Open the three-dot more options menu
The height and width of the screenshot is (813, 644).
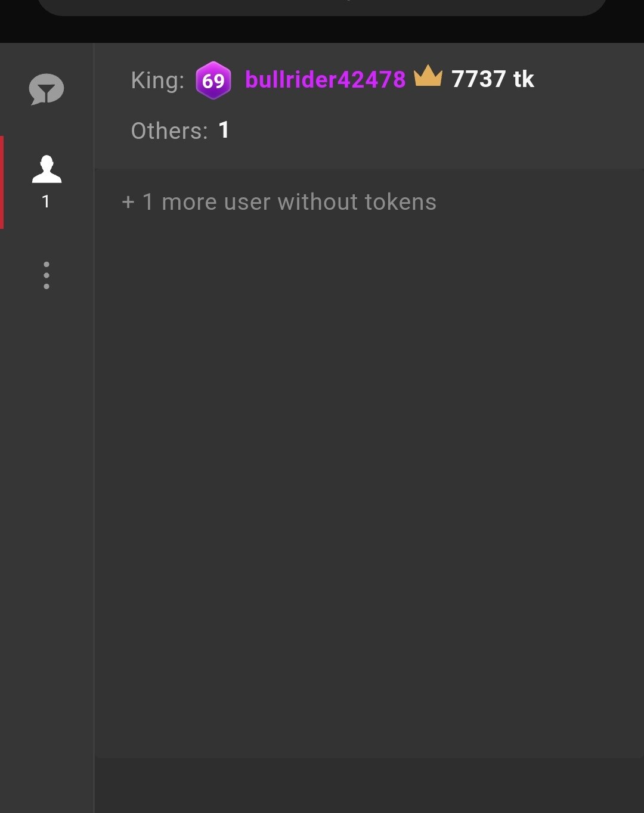(47, 275)
